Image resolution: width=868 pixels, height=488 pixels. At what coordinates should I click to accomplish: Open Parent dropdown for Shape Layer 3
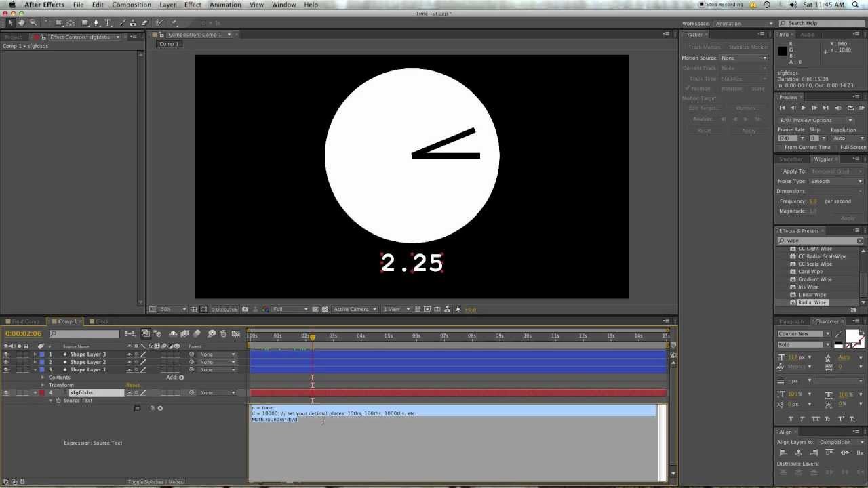click(217, 354)
